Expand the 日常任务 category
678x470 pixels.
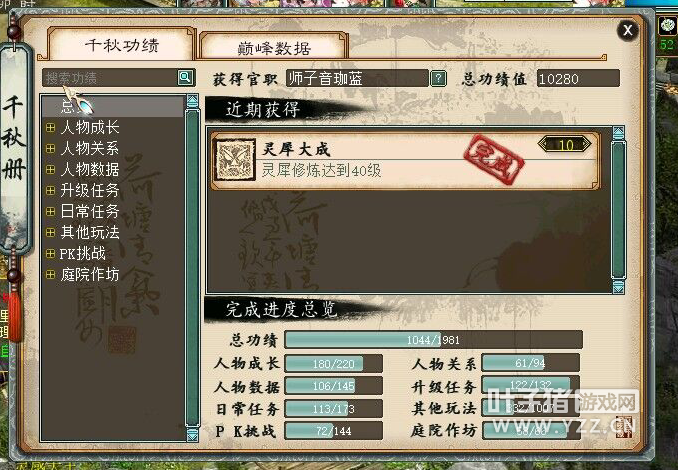[50, 211]
